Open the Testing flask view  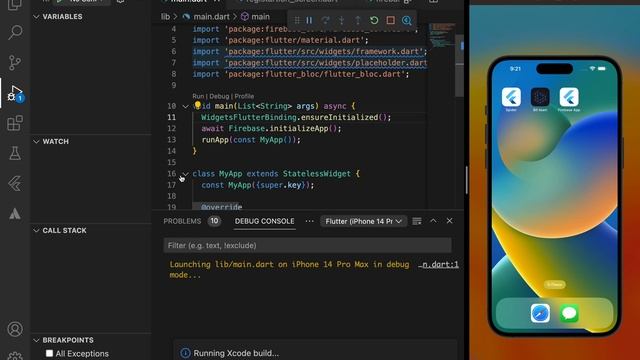click(x=15, y=153)
